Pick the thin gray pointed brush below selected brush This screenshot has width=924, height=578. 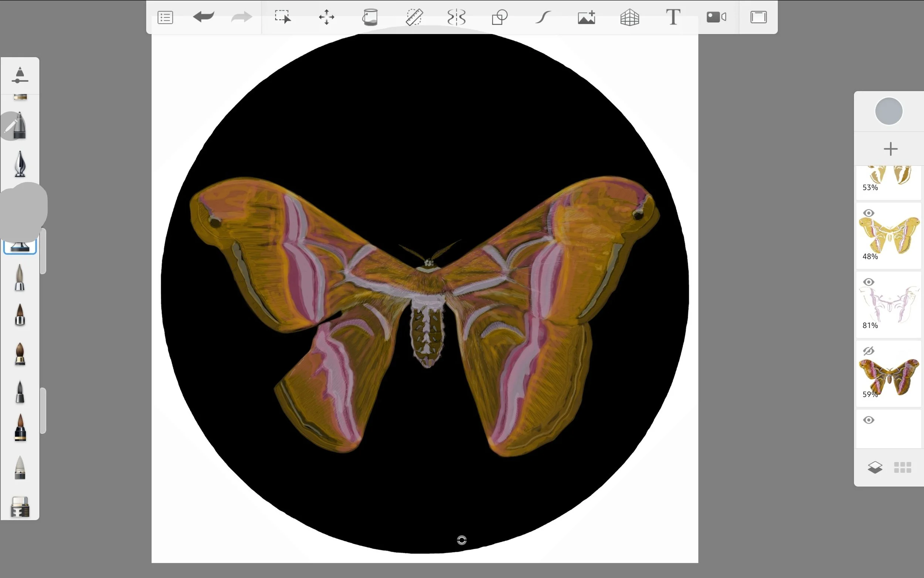20,278
